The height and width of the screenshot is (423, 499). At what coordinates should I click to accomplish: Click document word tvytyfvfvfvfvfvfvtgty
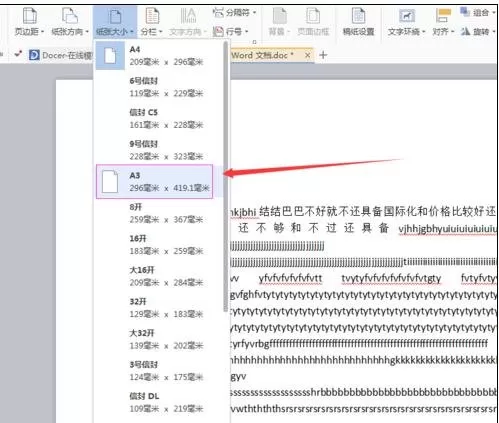point(391,278)
